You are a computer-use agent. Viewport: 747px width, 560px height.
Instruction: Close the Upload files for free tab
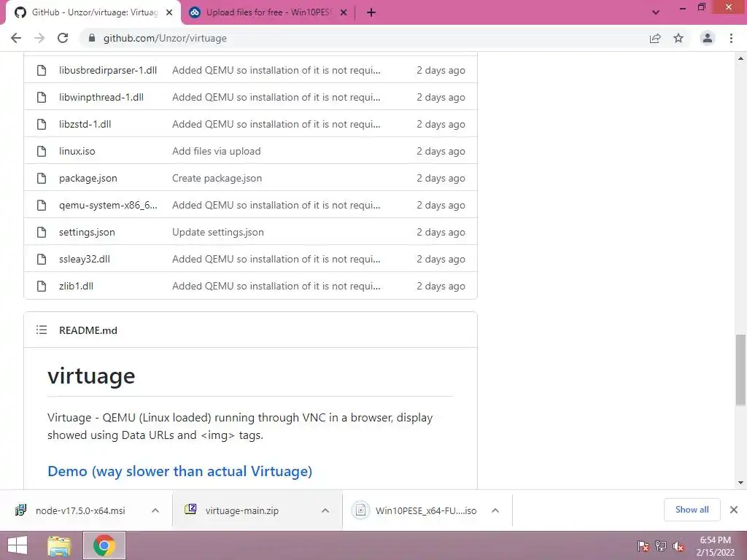coord(344,12)
